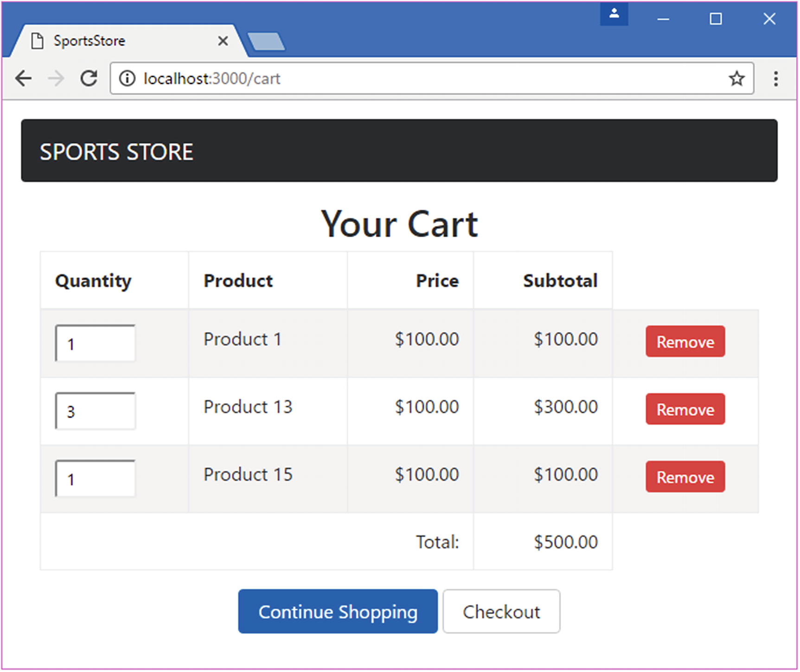Viewport: 800px width, 672px height.
Task: Reload the cart page
Action: point(89,78)
